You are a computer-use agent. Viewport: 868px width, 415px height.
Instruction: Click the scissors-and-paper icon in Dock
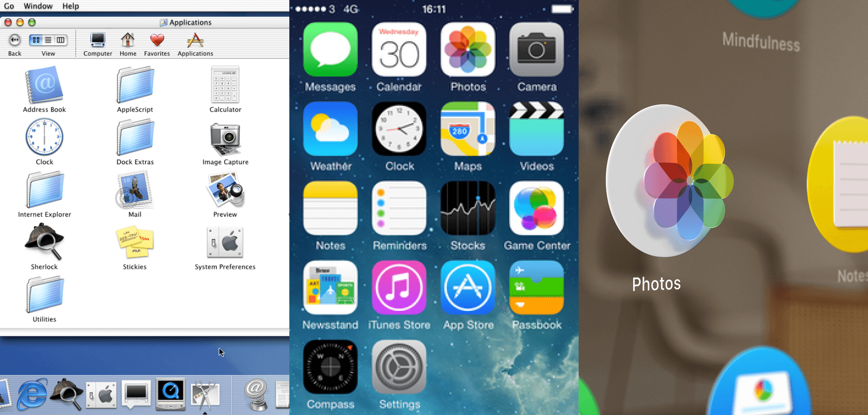[x=206, y=395]
